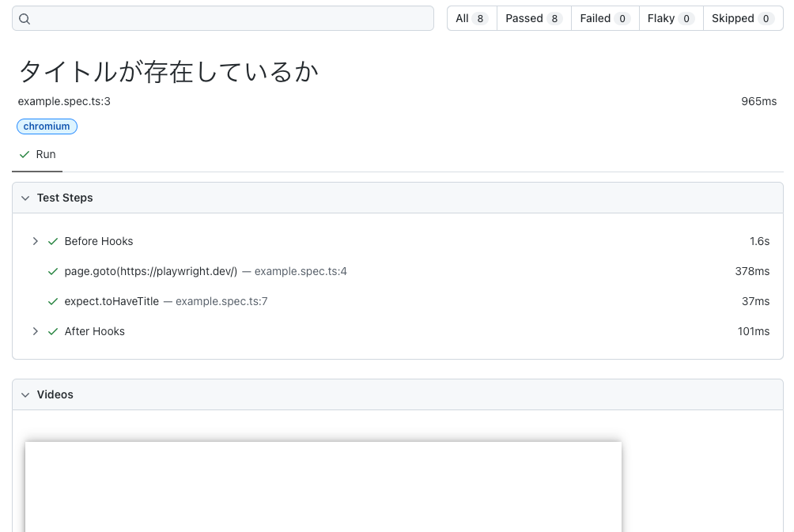Viewport: 794px width, 532px height.
Task: Click the test title タイトルが存在しているか
Action: pyautogui.click(x=168, y=71)
